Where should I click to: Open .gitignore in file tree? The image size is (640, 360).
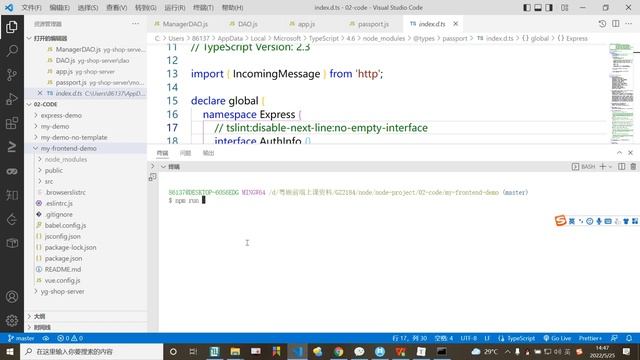59,214
